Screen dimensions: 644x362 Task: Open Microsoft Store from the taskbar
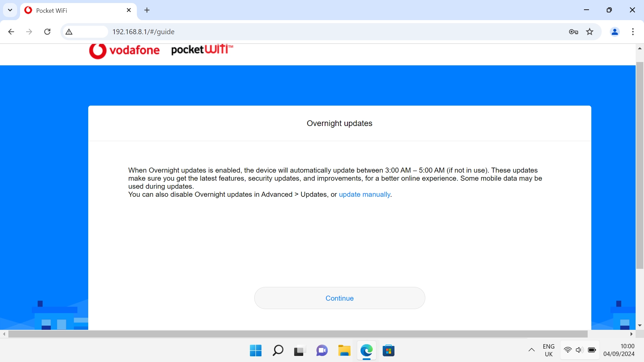[389, 351]
